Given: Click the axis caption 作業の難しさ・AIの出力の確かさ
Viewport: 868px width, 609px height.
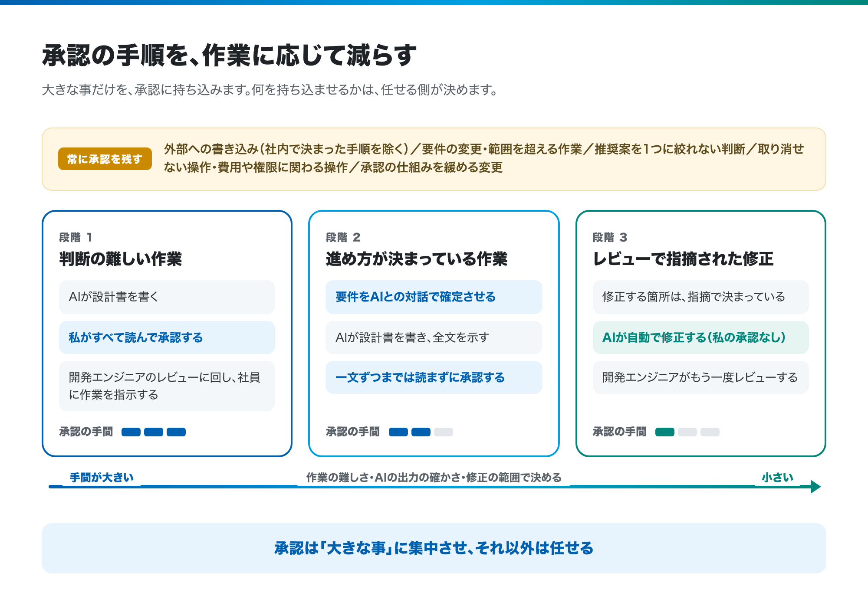Looking at the screenshot, I should 434,478.
